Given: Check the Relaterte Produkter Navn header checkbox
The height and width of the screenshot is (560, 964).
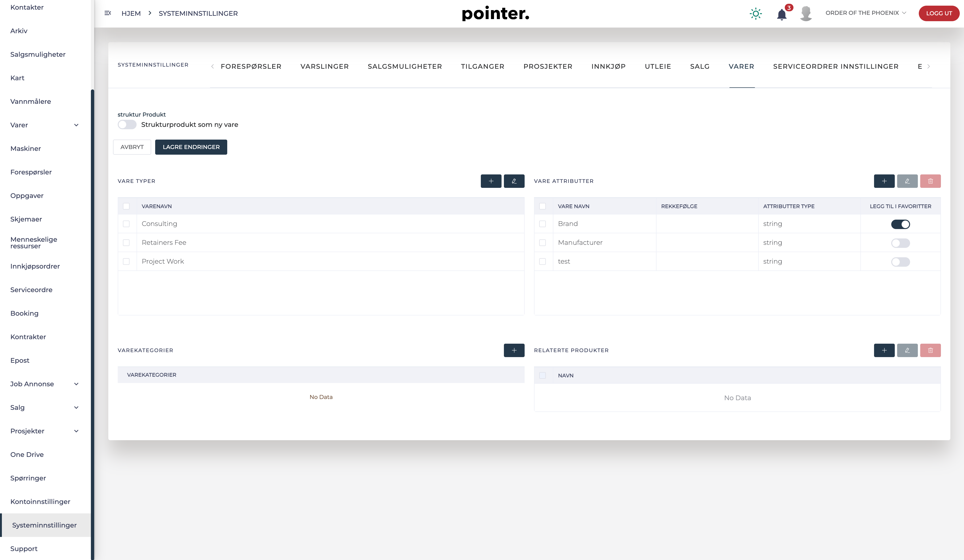Looking at the screenshot, I should (x=543, y=376).
